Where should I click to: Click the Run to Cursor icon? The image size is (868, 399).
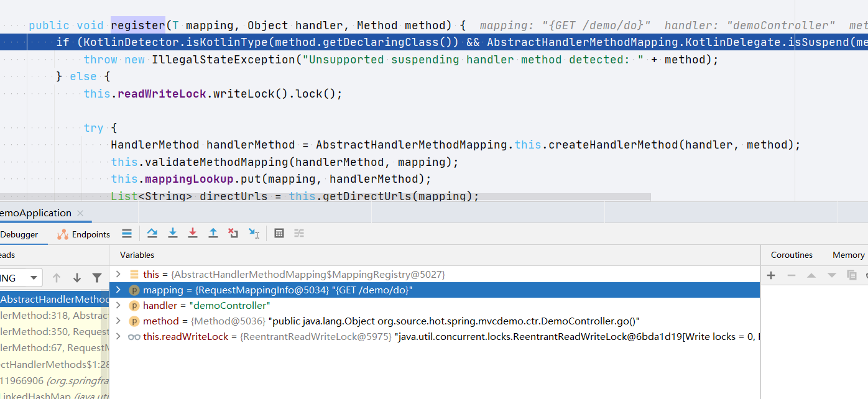(x=254, y=234)
